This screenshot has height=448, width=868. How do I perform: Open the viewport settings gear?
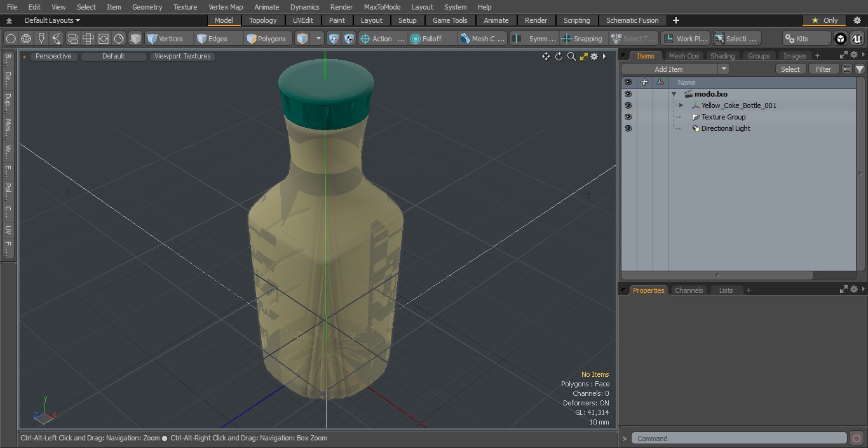point(594,57)
